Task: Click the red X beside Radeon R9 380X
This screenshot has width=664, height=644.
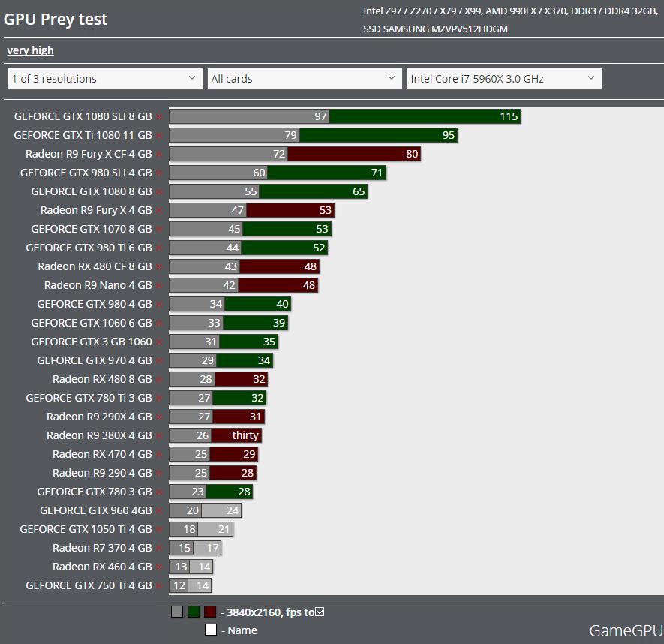Action: tap(159, 435)
